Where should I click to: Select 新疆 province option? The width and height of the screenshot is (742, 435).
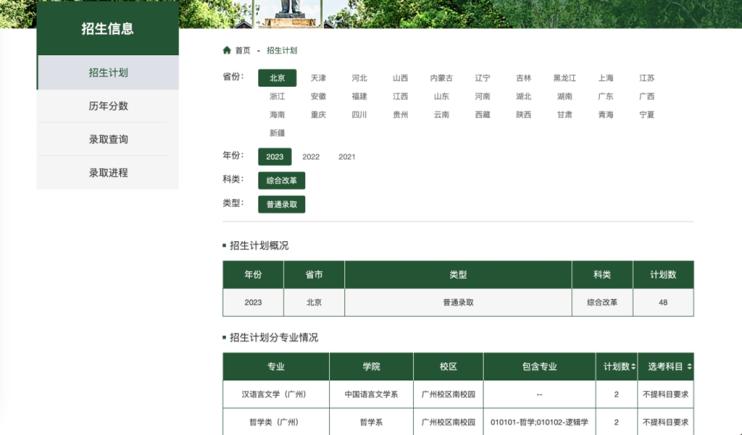point(277,133)
